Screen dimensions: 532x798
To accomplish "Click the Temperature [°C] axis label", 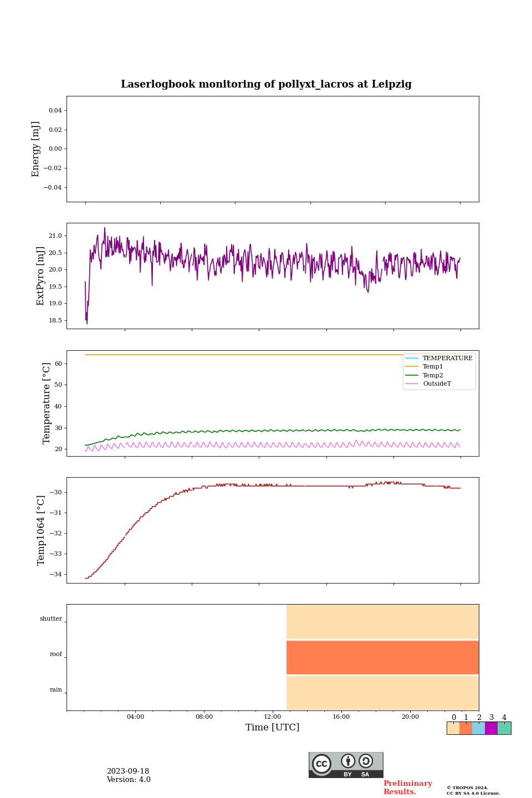I will 47,403.
